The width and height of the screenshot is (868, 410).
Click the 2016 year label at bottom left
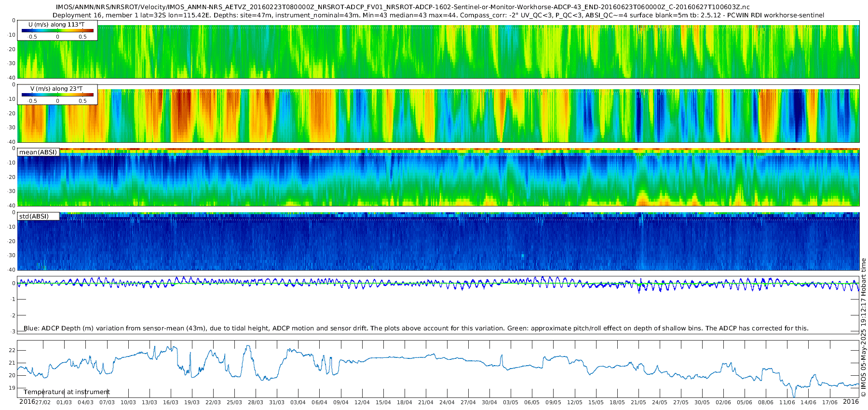point(27,402)
